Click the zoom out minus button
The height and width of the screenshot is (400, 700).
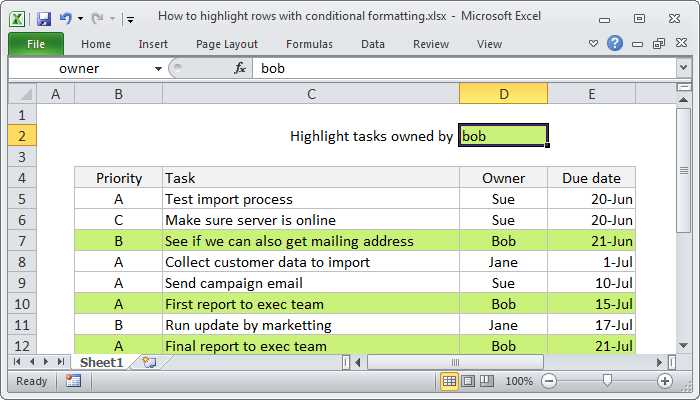[549, 381]
